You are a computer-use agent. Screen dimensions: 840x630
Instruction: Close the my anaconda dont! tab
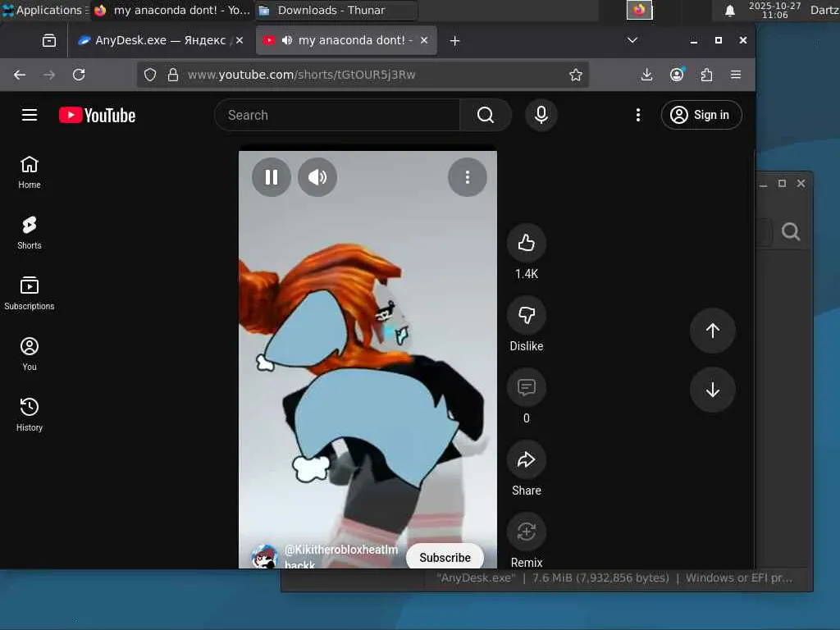pos(424,40)
